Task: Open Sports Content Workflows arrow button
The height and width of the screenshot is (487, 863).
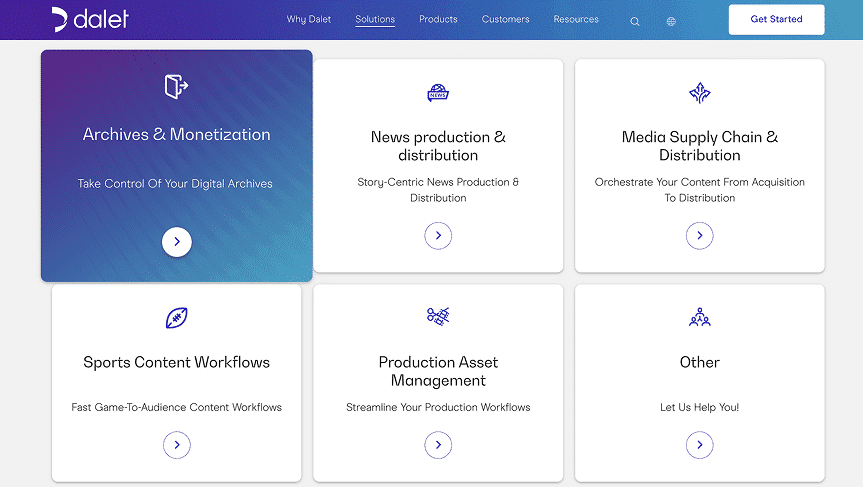Action: click(176, 445)
